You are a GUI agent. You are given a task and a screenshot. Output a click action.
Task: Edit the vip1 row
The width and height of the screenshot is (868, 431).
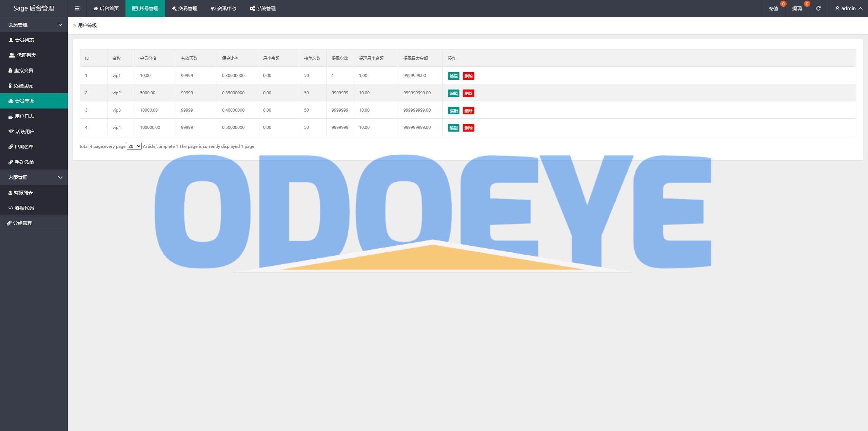453,76
